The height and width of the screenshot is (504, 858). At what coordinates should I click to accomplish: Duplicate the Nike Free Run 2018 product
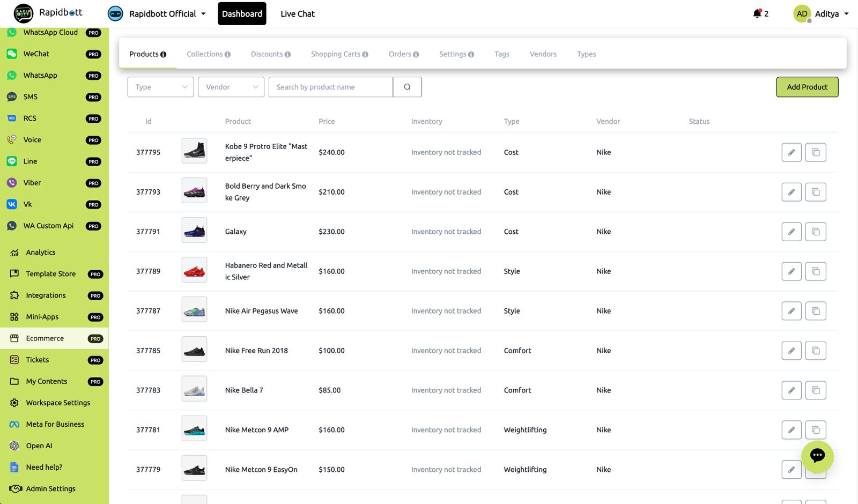(x=815, y=351)
